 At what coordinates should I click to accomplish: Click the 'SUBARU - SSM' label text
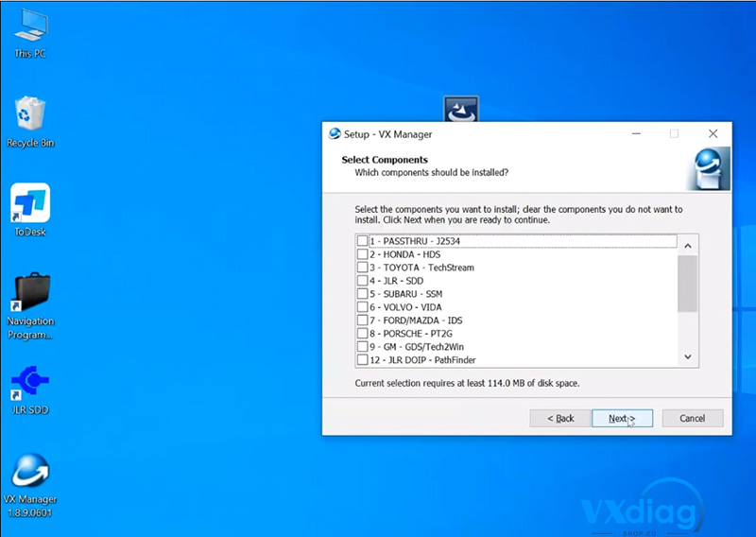[x=413, y=294]
